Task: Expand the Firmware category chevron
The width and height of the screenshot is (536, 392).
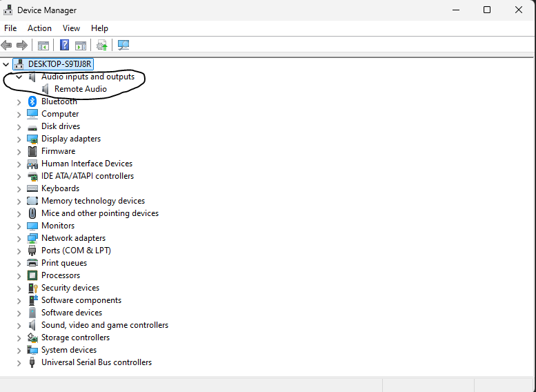Action: 19,152
